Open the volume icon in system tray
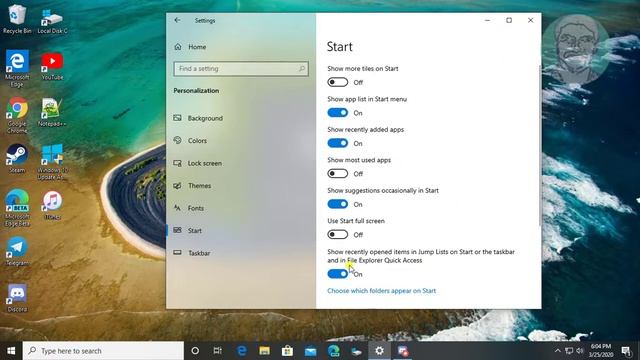This screenshot has width=640, height=360. 580,351
